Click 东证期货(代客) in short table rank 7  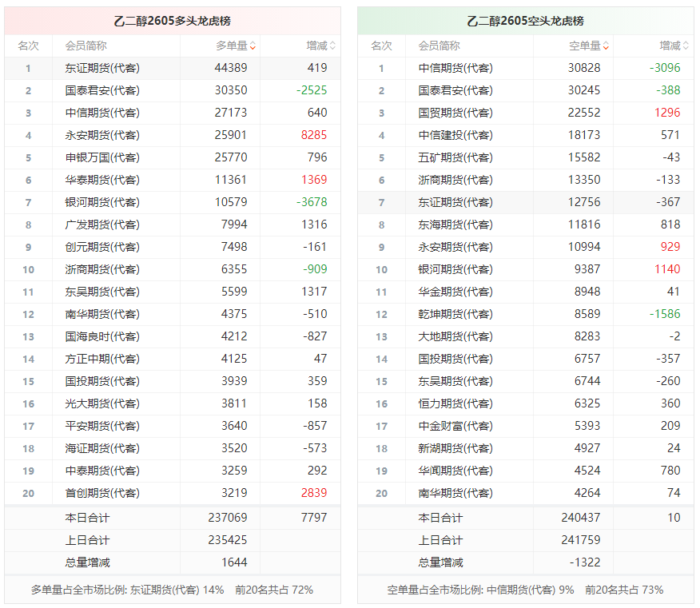[x=455, y=202]
